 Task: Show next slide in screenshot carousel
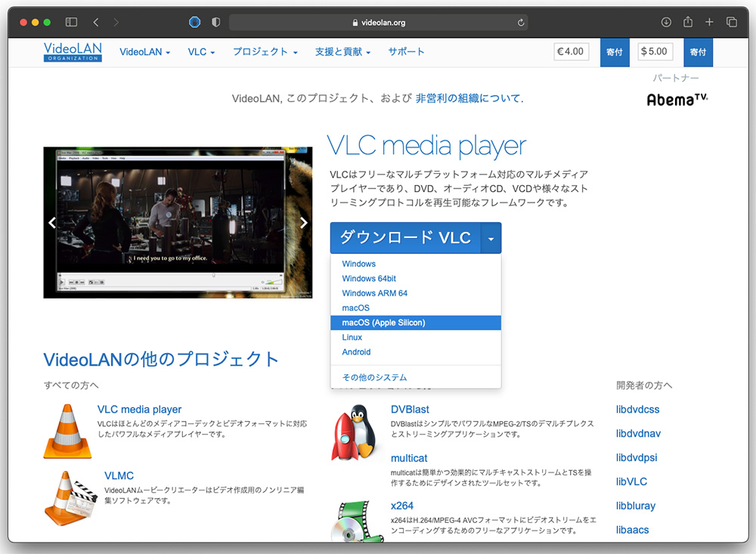[x=304, y=222]
